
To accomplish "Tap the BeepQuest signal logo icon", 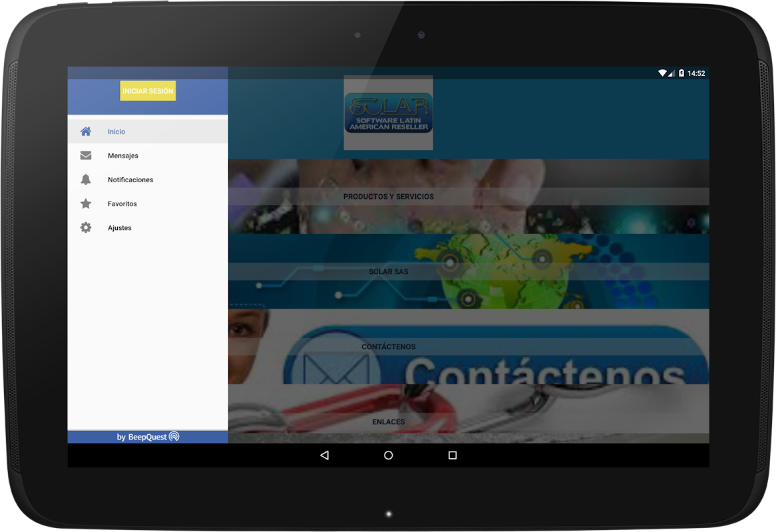I will (174, 437).
